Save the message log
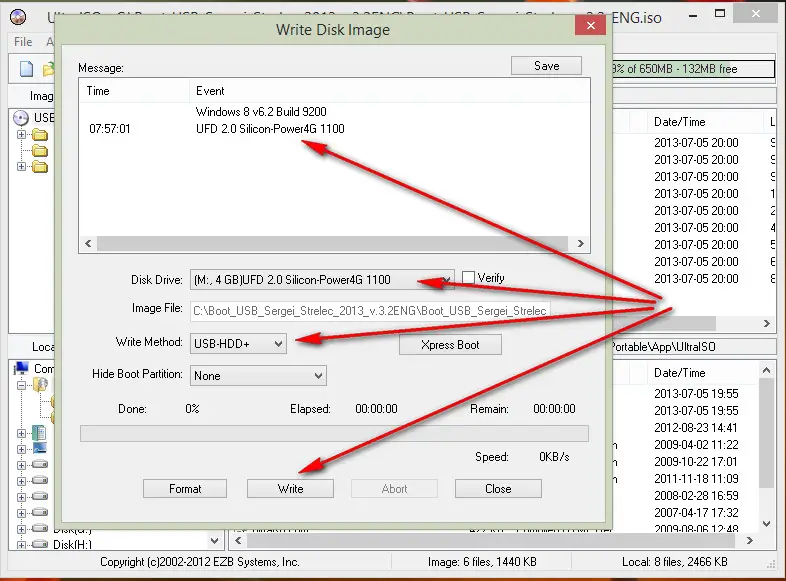 coord(547,66)
